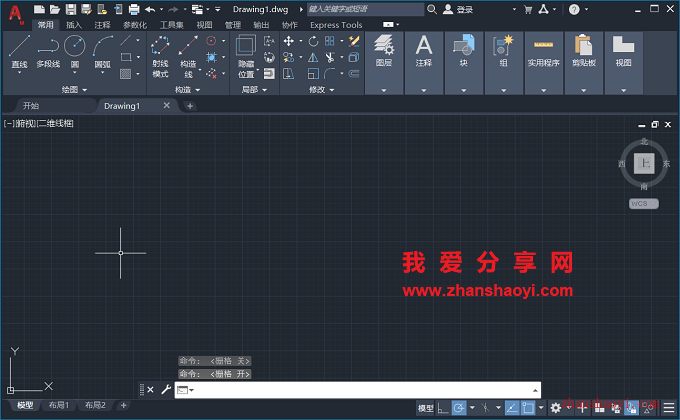Click the Erase pencil-eraser icon
Image resolution: width=680 pixels, height=420 pixels.
click(354, 41)
